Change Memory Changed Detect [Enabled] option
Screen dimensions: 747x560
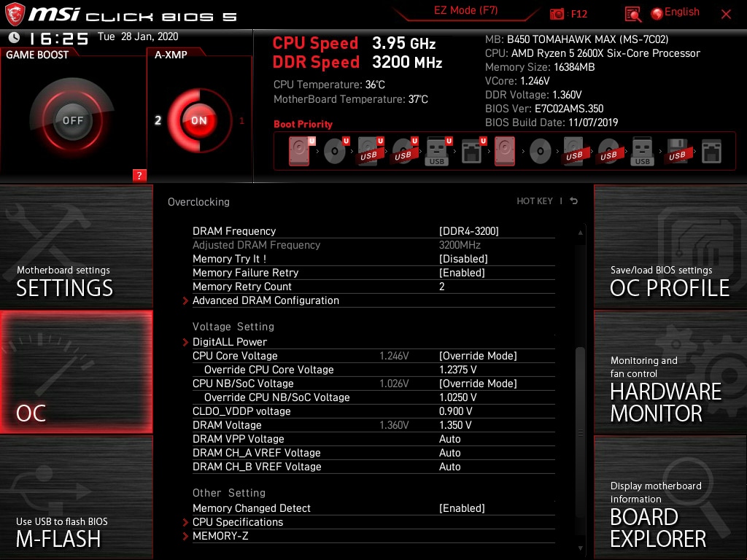click(x=462, y=508)
